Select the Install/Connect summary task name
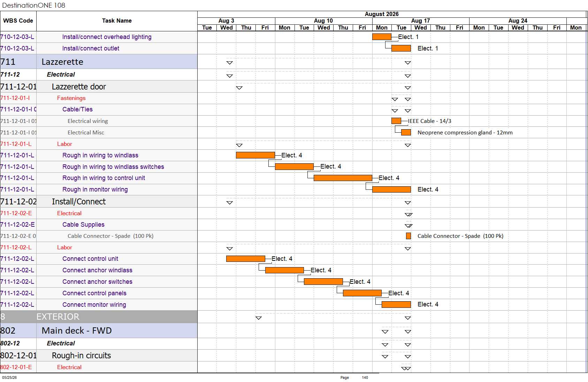588x382 pixels. tap(79, 202)
